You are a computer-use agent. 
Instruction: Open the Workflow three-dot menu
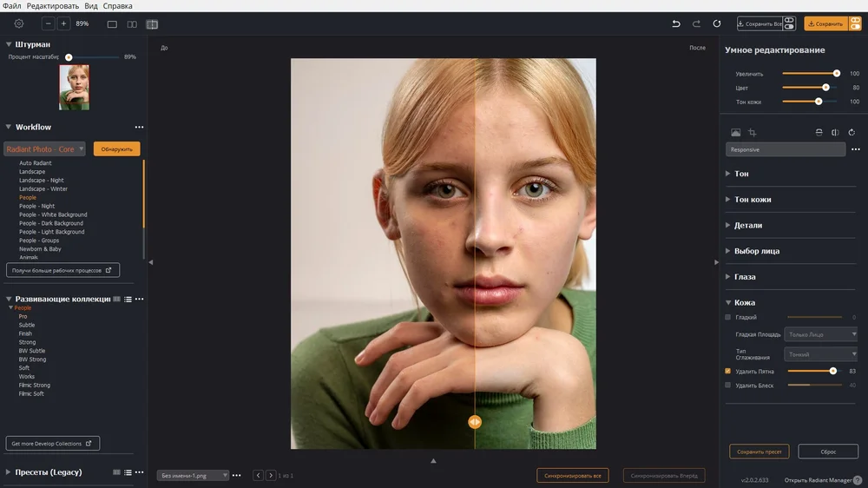139,128
